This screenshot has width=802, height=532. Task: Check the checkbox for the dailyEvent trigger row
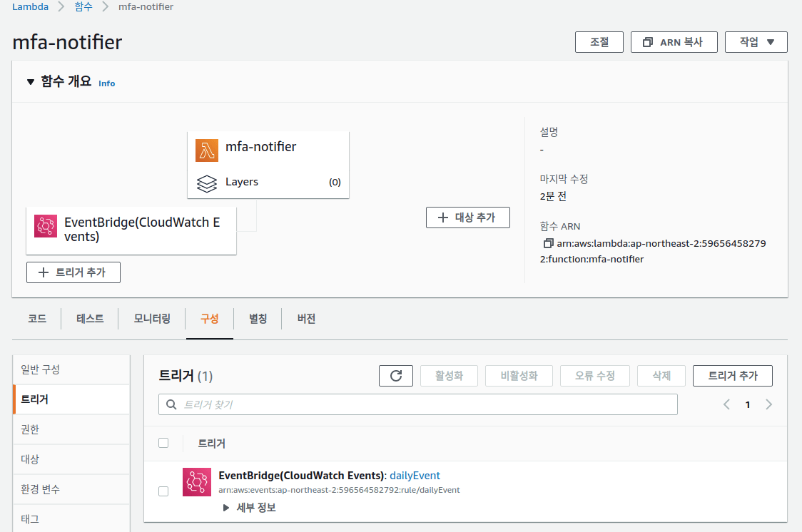click(163, 491)
